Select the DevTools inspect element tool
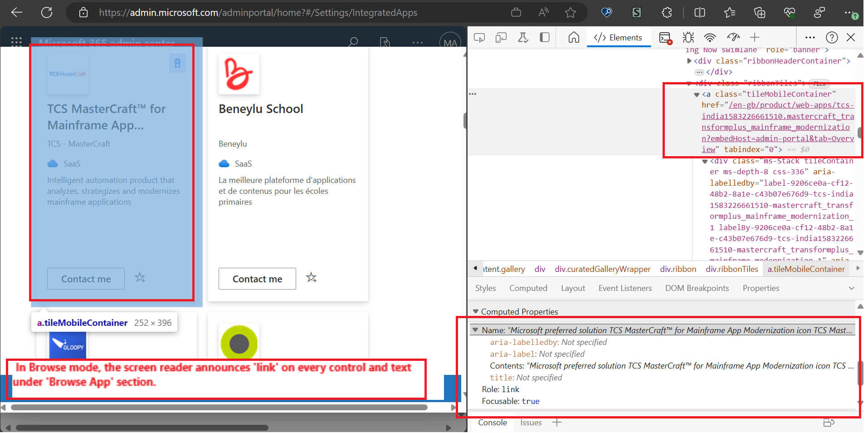Screen dimensions: 868x433 [479, 37]
